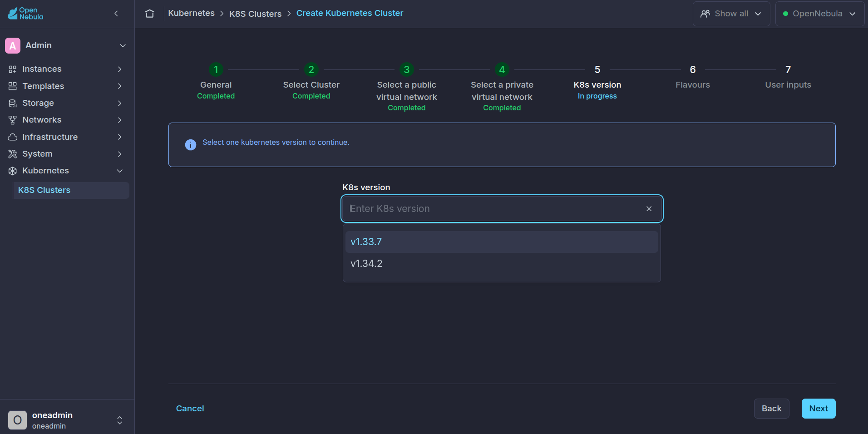Go Back to previous step
Screen dimensions: 868x434
click(771, 409)
